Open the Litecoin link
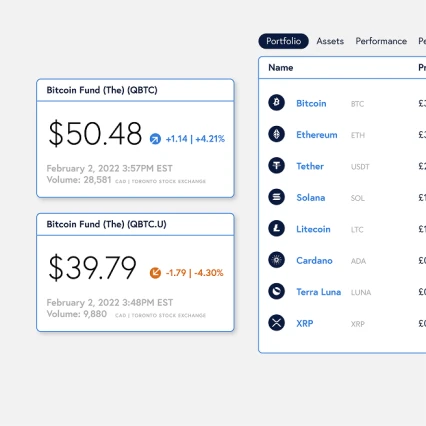 tap(313, 229)
